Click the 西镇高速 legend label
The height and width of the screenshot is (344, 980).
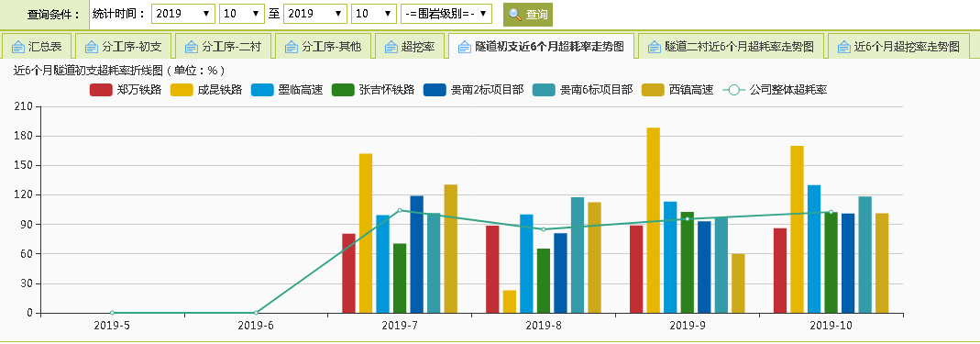click(690, 90)
